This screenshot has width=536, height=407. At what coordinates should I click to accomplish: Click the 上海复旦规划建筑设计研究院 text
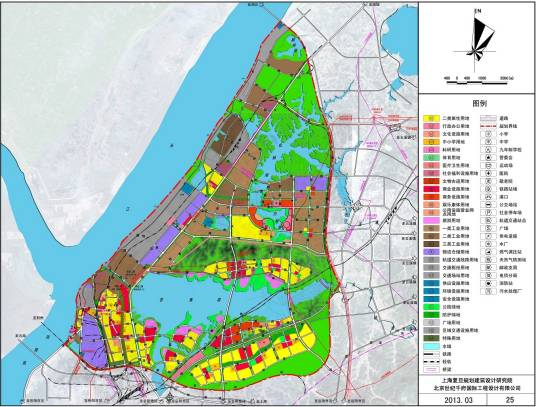476,380
